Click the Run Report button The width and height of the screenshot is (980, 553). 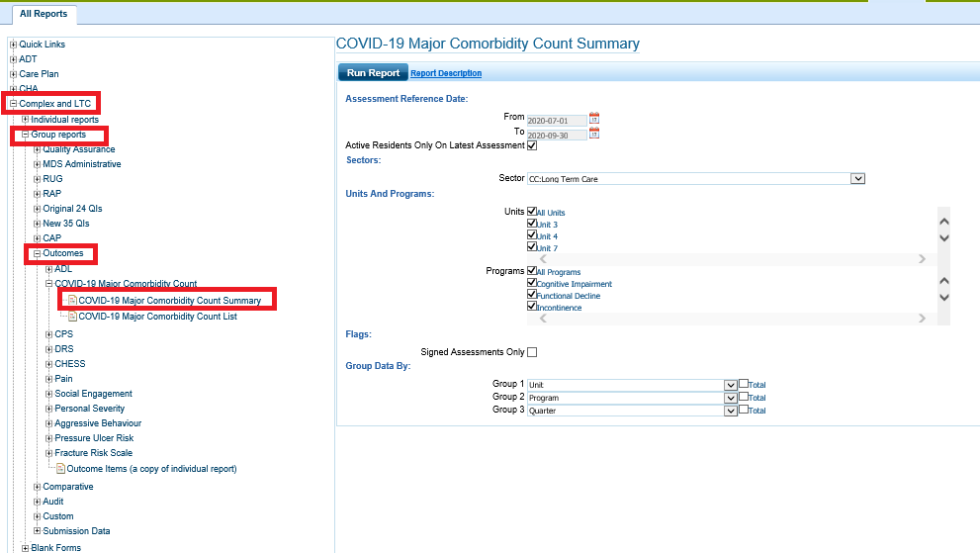coord(373,73)
